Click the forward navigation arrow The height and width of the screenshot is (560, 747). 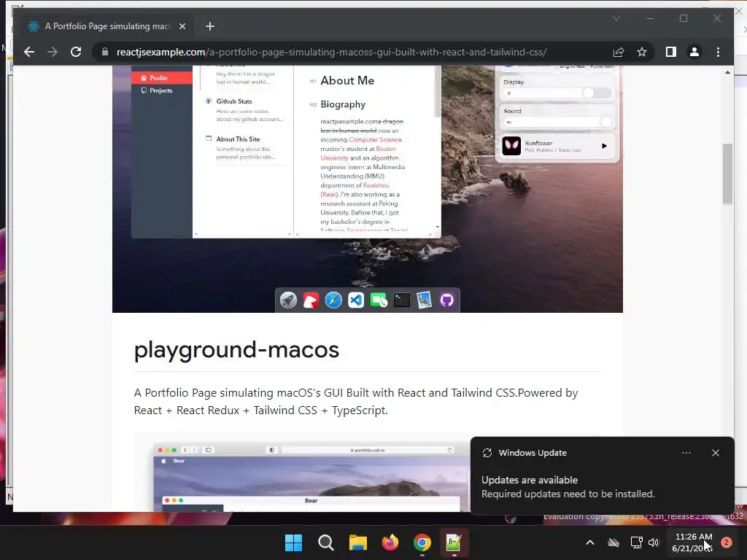(x=53, y=52)
